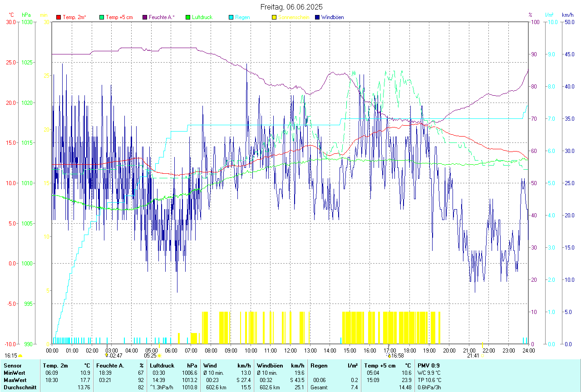This screenshot has height=392, width=581.
Task: Click the yellow Sonnenschein legend square
Action: [274, 17]
